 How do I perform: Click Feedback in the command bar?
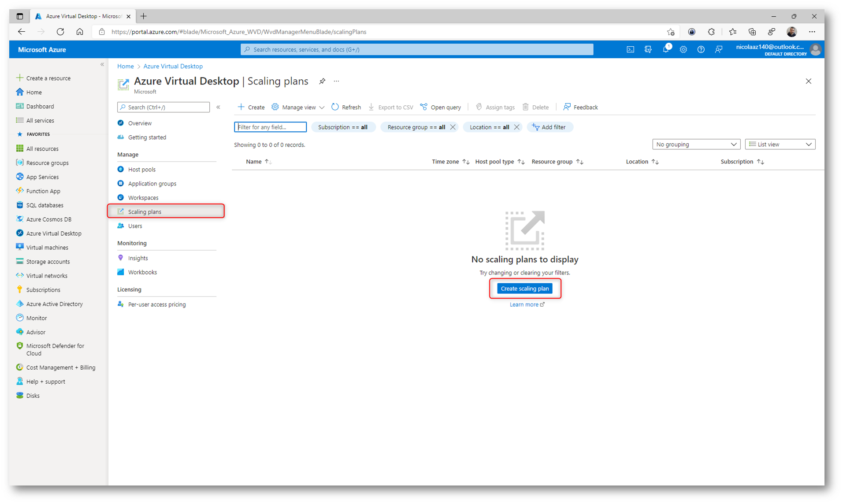[x=580, y=107]
